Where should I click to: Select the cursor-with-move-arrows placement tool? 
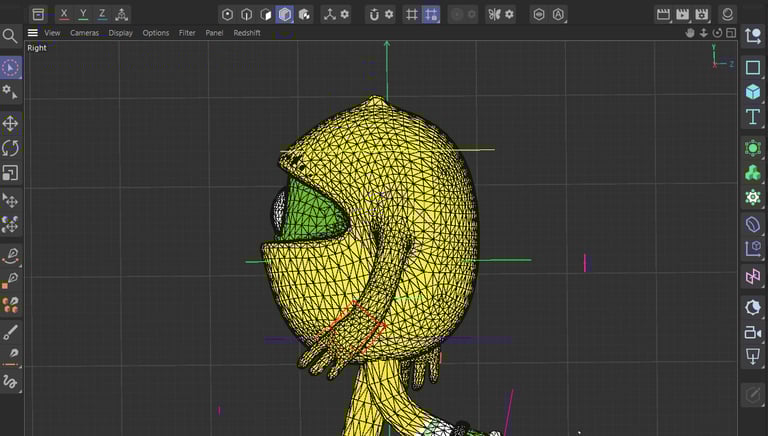pyautogui.click(x=10, y=200)
